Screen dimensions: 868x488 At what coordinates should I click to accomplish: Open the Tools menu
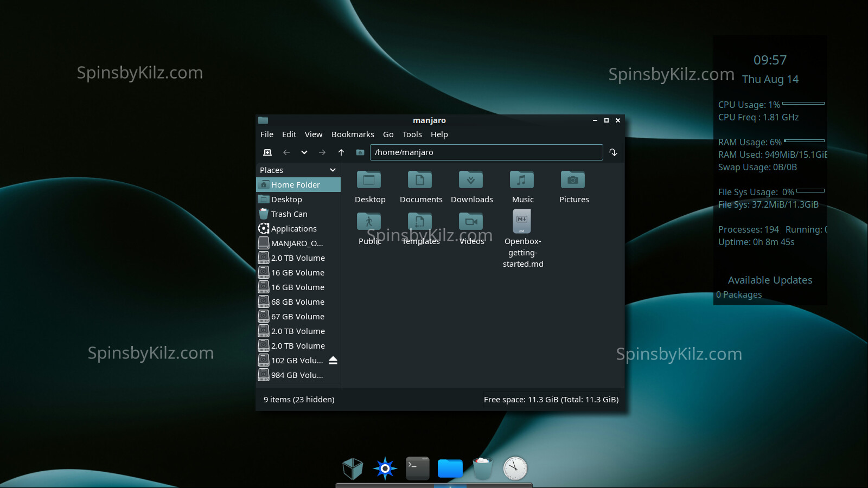click(x=412, y=134)
